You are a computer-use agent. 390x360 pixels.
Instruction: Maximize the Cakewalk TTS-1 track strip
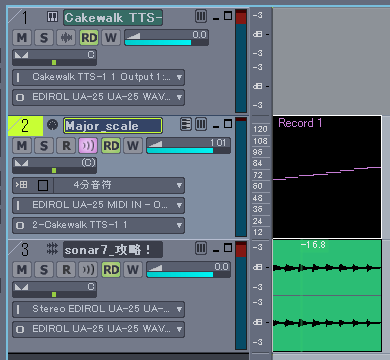228,16
